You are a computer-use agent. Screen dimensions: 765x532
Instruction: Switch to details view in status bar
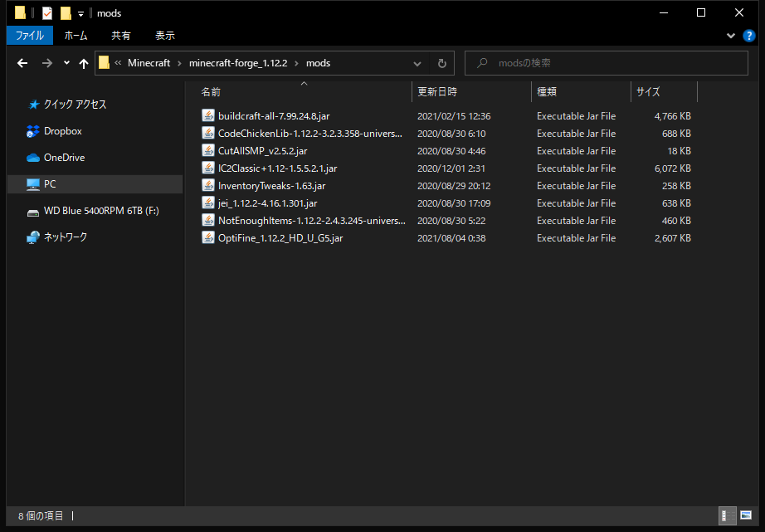coord(725,515)
